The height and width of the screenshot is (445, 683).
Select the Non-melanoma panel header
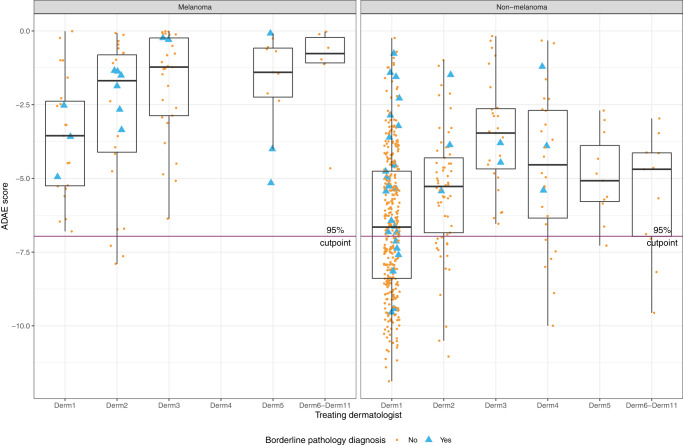point(520,8)
